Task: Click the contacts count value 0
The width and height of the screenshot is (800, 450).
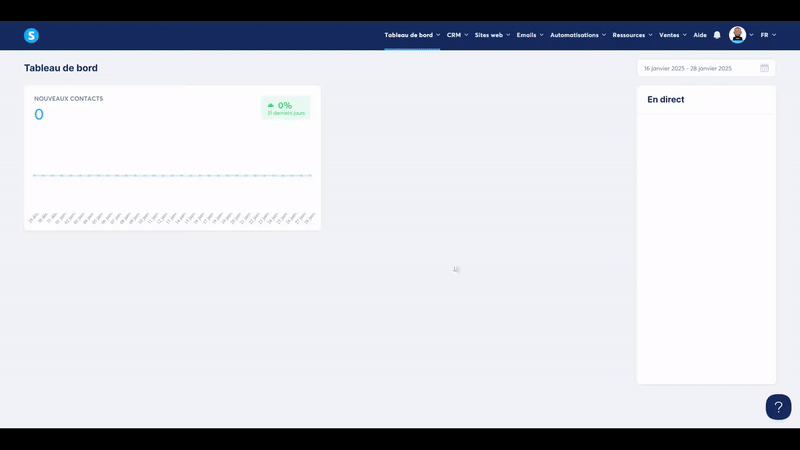Action: [39, 114]
